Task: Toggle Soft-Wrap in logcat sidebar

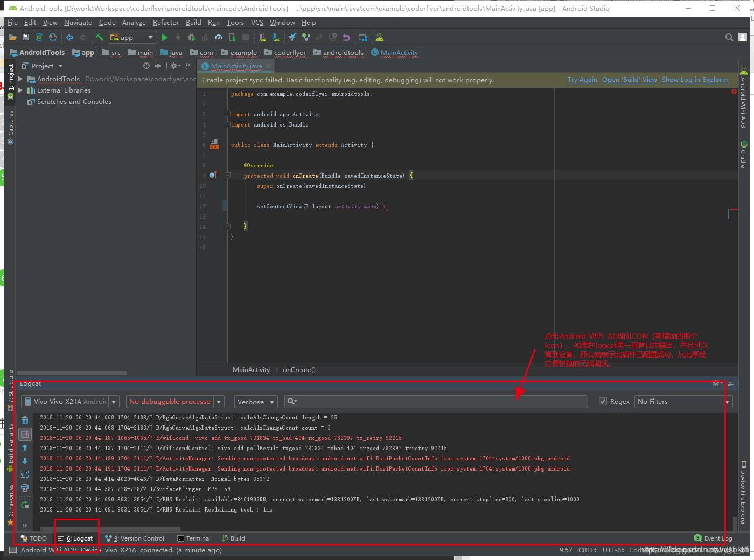Action: (25, 474)
